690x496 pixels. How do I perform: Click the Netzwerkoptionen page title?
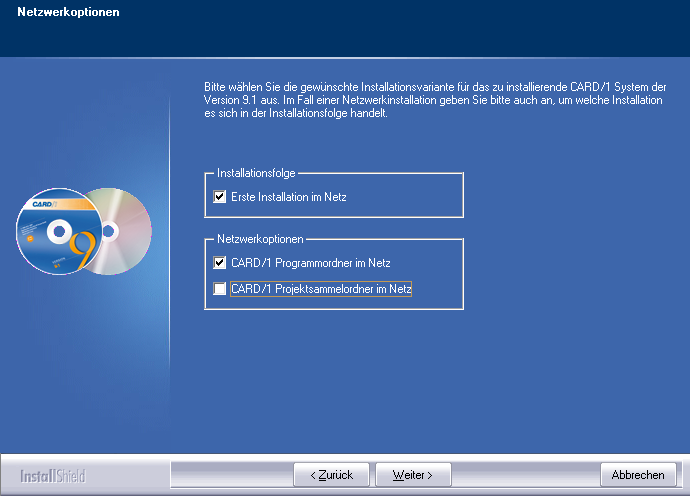pyautogui.click(x=68, y=12)
